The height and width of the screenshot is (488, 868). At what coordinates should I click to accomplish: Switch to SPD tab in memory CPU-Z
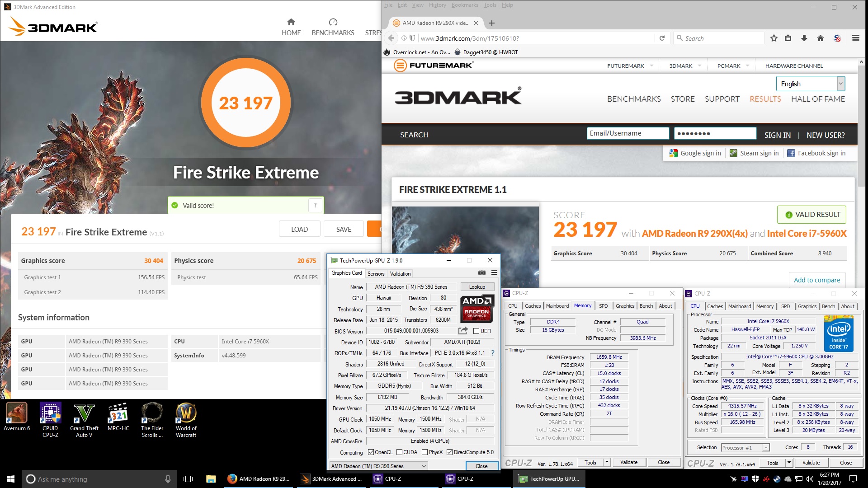(x=604, y=306)
